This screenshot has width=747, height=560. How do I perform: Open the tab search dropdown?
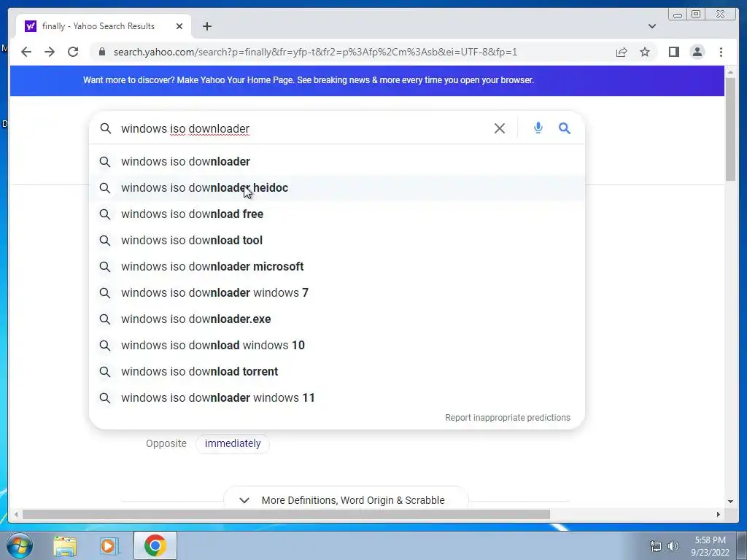tap(651, 26)
